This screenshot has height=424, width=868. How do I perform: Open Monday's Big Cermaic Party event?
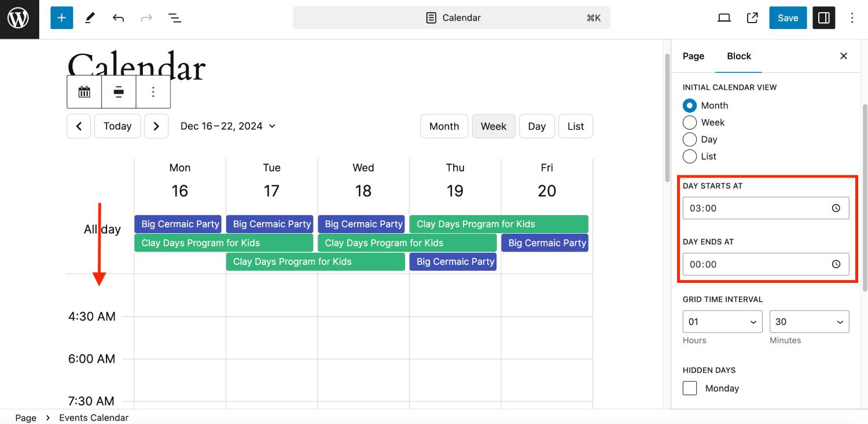(x=178, y=224)
